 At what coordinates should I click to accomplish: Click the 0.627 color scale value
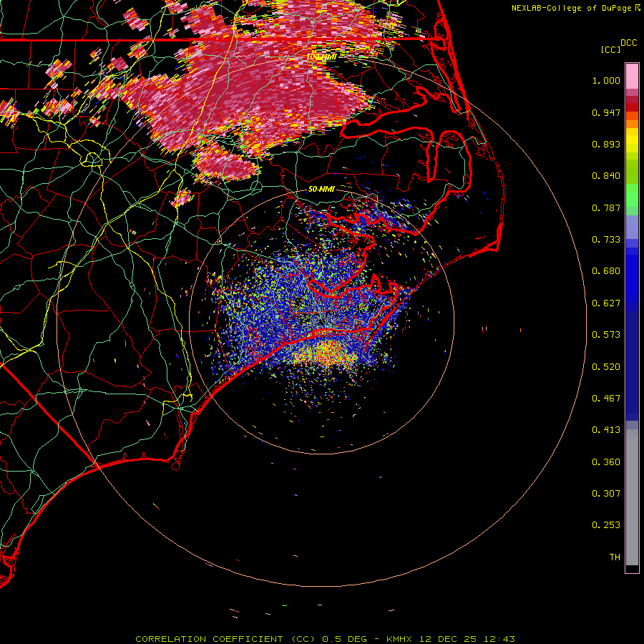pos(606,303)
